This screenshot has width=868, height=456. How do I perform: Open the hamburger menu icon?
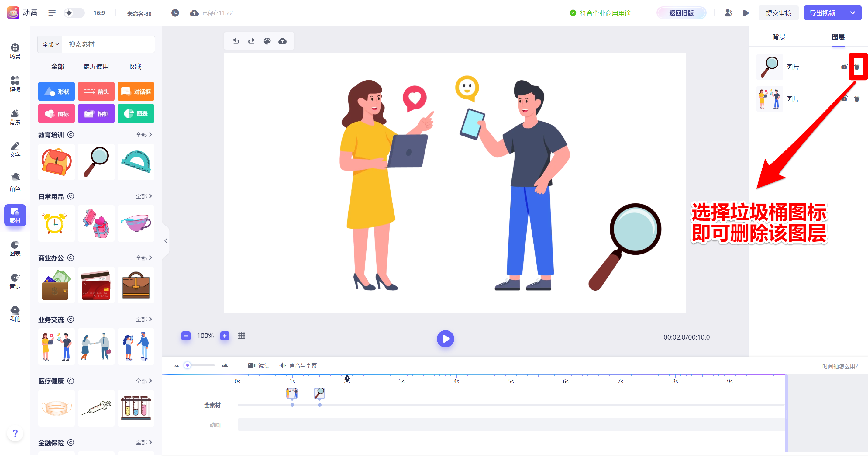tap(52, 13)
